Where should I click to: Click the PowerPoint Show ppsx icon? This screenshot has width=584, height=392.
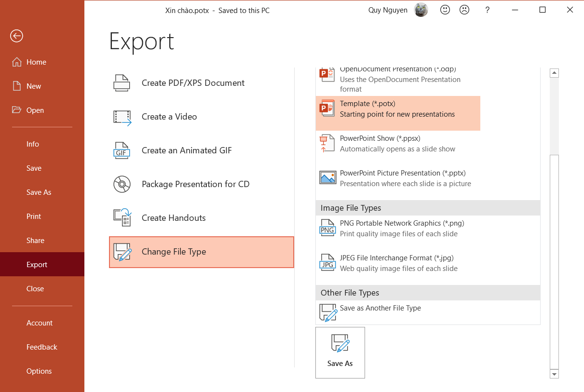pyautogui.click(x=327, y=143)
